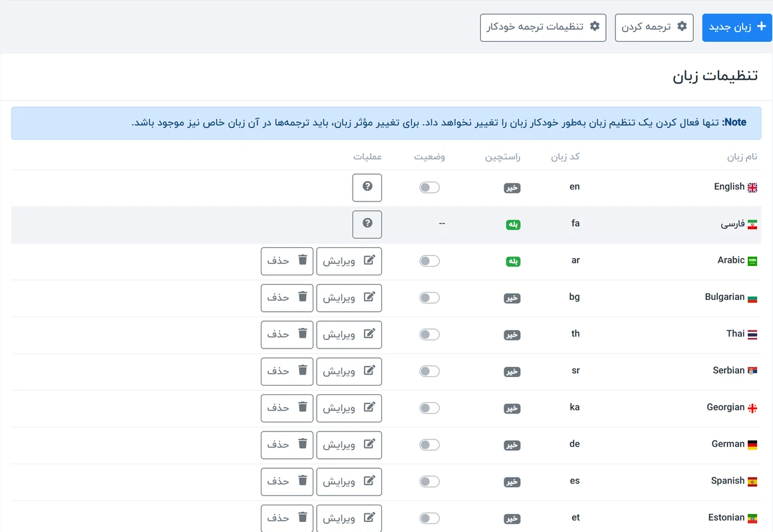773x532 pixels.
Task: Click the language code 'th'
Action: (576, 334)
